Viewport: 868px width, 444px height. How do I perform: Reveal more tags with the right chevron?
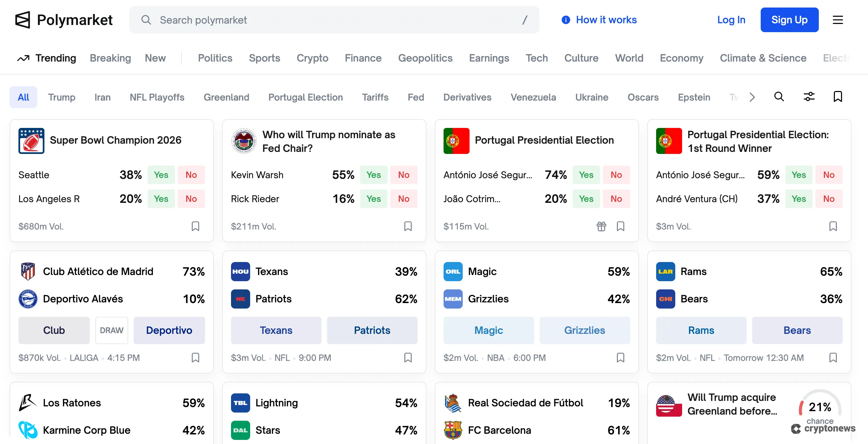752,97
